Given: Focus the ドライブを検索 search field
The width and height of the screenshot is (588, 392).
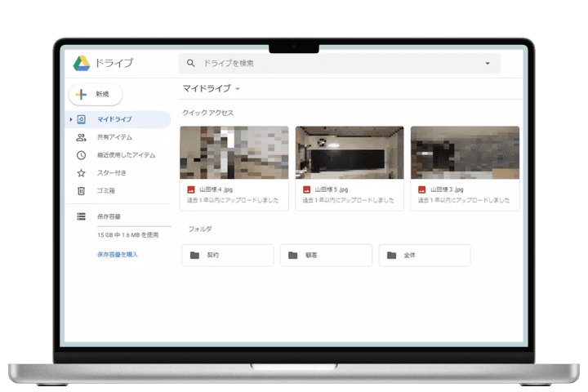Looking at the screenshot, I should point(339,63).
